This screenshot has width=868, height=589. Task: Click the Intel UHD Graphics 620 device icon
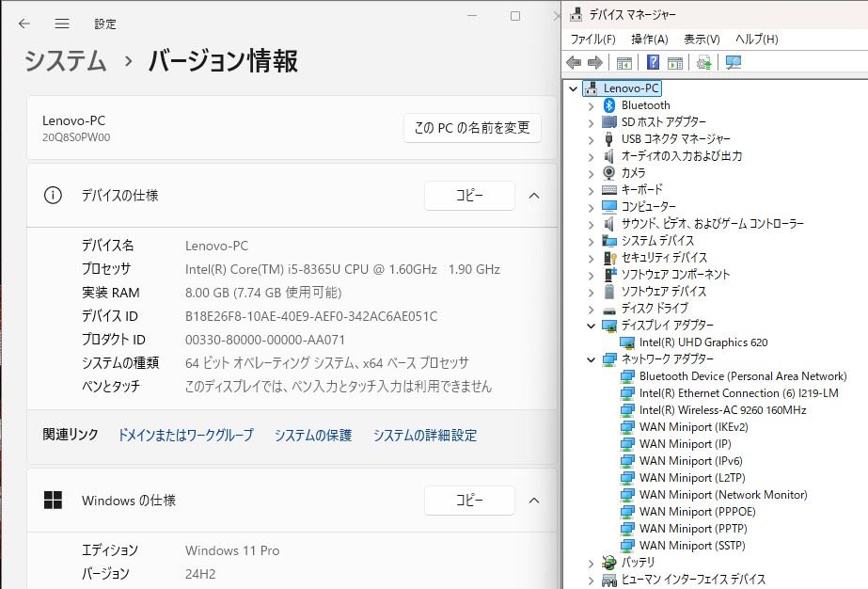(x=626, y=342)
